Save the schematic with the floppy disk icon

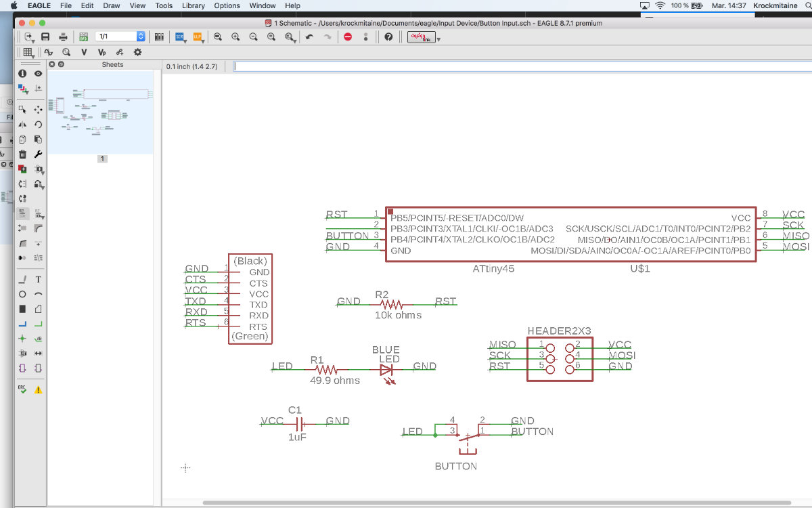[x=45, y=37]
